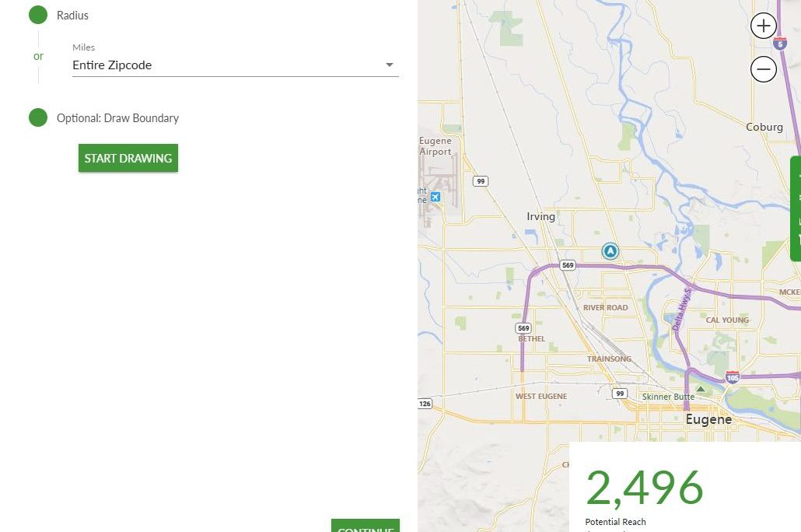Open the green side panel tab on map edge
Image resolution: width=801 pixels, height=532 pixels.
point(796,208)
